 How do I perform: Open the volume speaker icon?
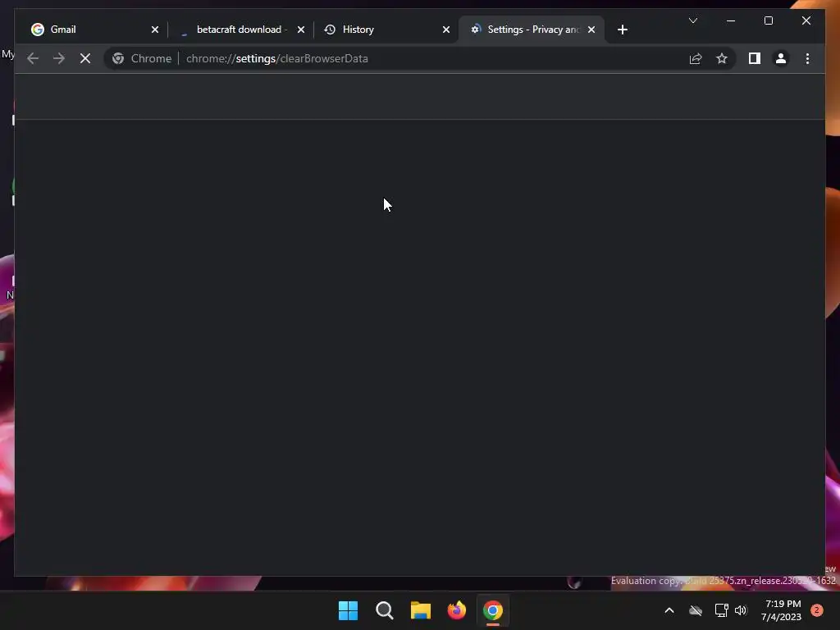click(x=741, y=610)
